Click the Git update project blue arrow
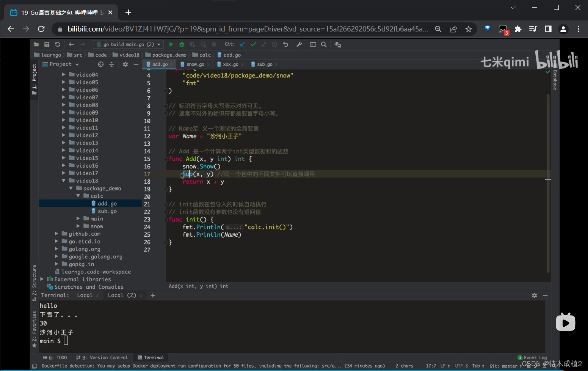This screenshot has width=588, height=371. 243,44
